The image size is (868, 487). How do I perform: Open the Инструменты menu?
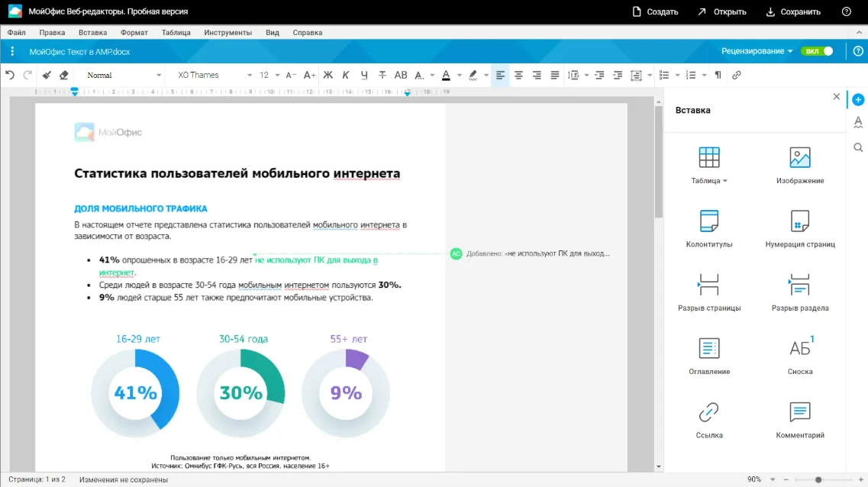227,33
